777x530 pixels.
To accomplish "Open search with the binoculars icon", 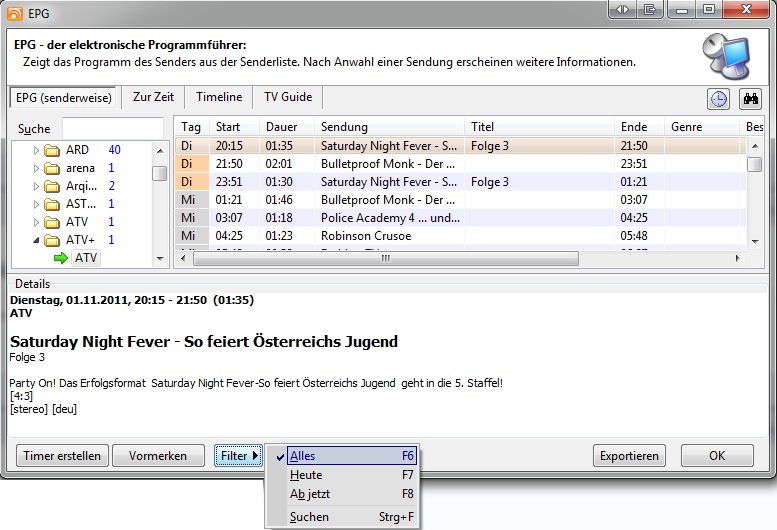I will click(x=750, y=98).
